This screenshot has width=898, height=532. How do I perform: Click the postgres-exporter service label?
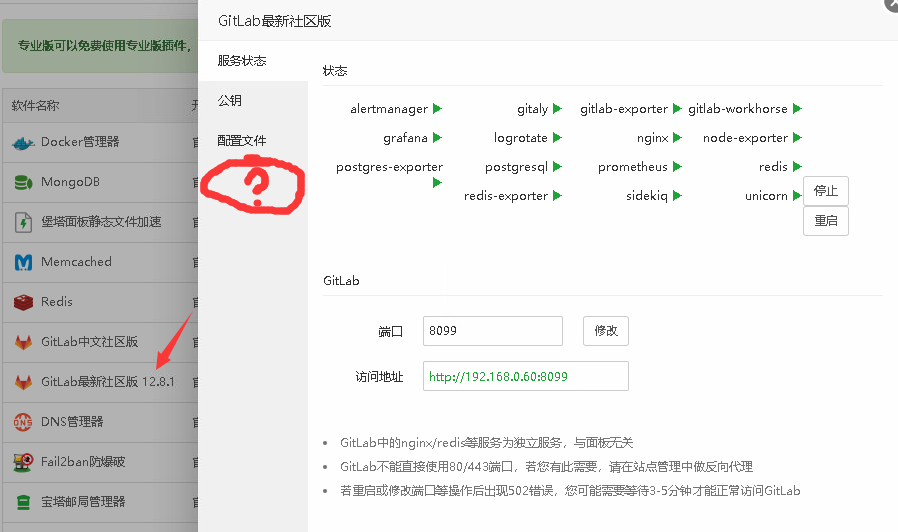point(389,167)
